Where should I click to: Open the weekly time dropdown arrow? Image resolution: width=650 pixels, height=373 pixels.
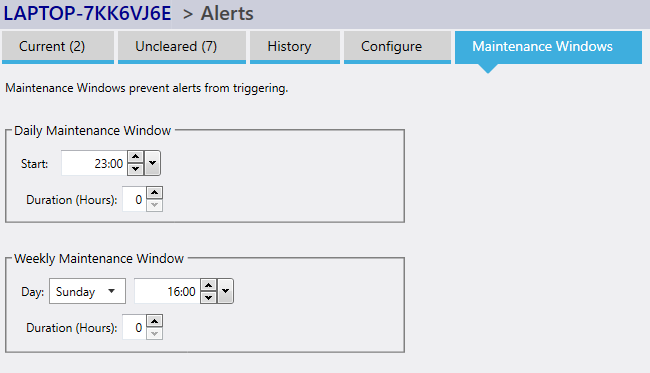coord(226,291)
